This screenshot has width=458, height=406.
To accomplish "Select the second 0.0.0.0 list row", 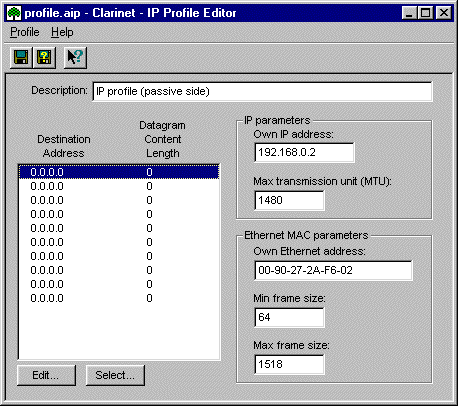I will pyautogui.click(x=119, y=186).
